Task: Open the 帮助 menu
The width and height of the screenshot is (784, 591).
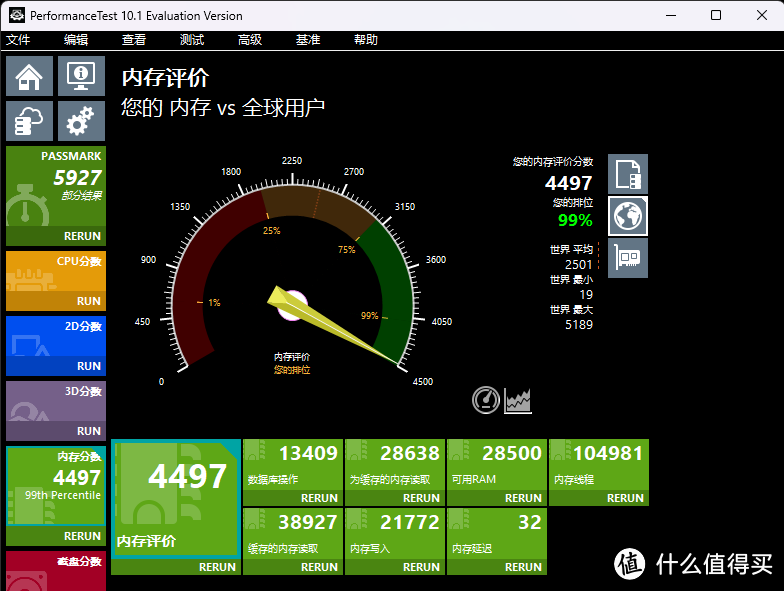Action: pyautogui.click(x=366, y=40)
